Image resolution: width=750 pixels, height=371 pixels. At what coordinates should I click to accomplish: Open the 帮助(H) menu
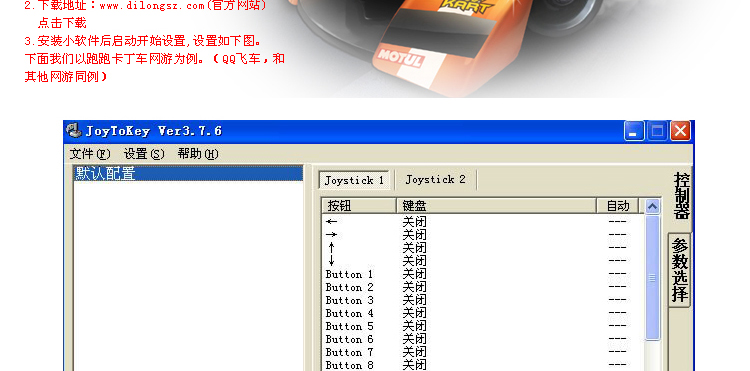(x=198, y=154)
